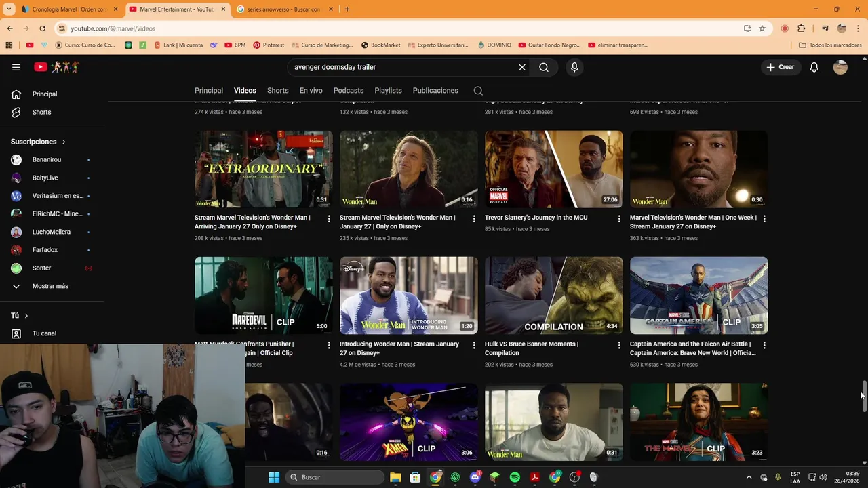Open the YouTube hamburger guide menu
Viewport: 868px width, 488px height.
16,67
